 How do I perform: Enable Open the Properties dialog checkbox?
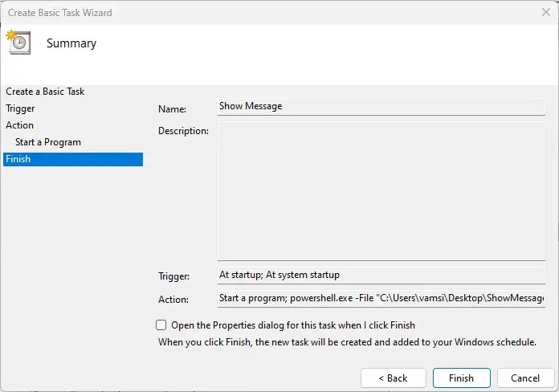click(161, 325)
